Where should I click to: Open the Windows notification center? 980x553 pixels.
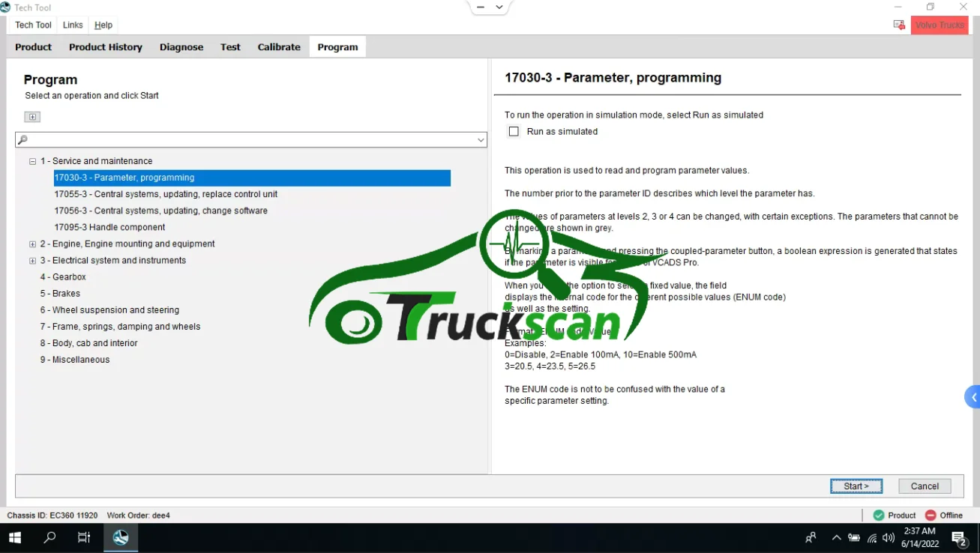(959, 538)
